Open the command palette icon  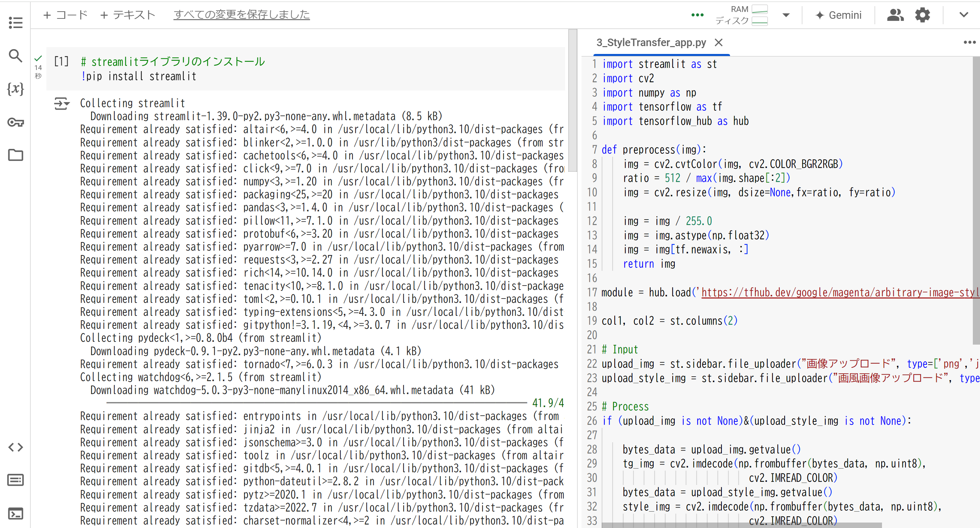tap(15, 480)
